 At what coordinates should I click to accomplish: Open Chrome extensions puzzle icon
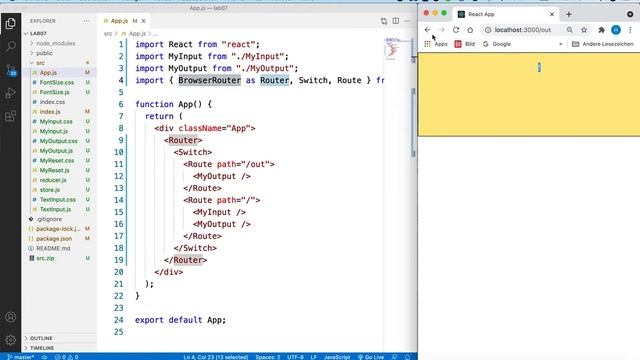click(601, 30)
